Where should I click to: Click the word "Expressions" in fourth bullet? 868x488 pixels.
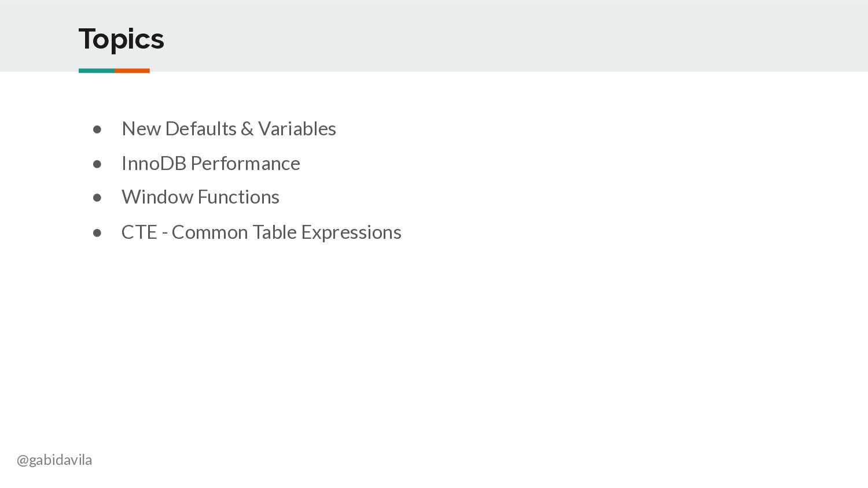pyautogui.click(x=351, y=232)
